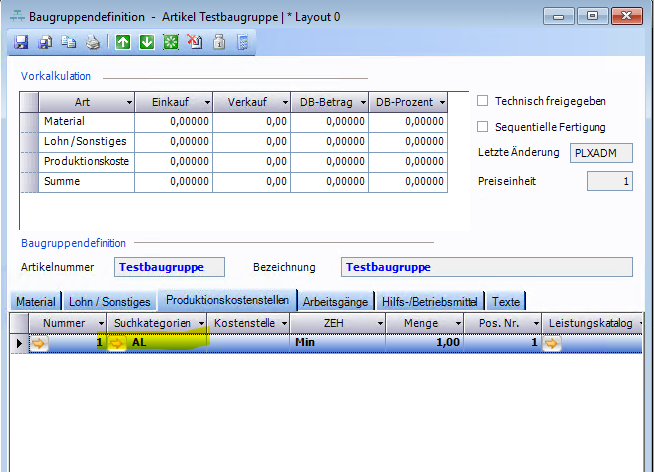Click the weight icon in toolbar
654x472 pixels.
[x=218, y=42]
